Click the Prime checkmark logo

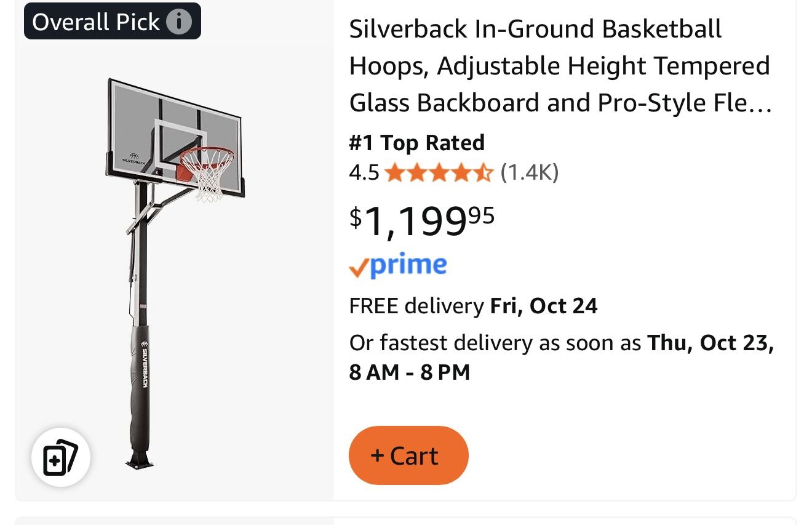coord(360,266)
